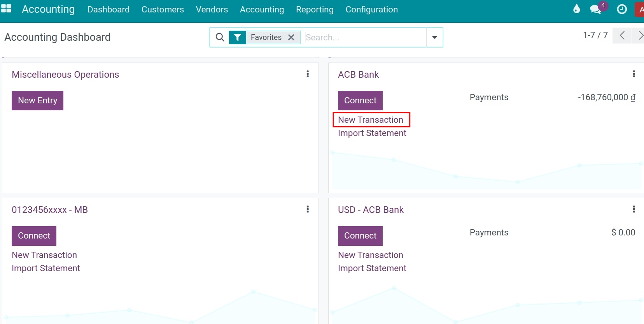644x324 pixels.
Task: Expand the search options dropdown arrow
Action: (435, 37)
